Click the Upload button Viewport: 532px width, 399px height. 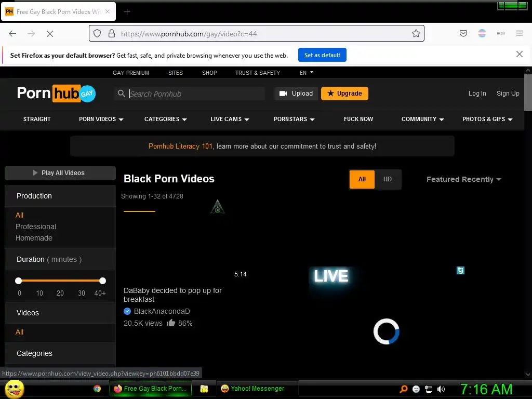coord(296,94)
